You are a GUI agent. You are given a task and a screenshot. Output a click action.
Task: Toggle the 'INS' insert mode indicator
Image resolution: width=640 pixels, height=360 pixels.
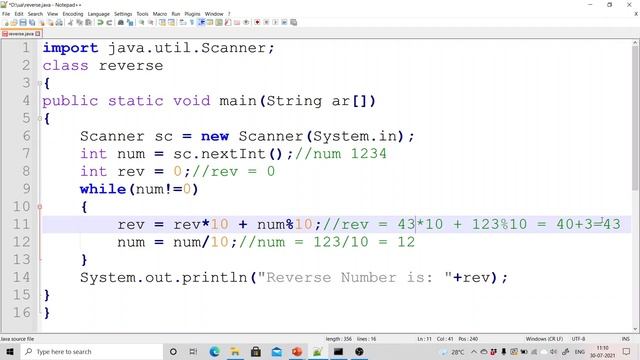pyautogui.click(x=625, y=339)
